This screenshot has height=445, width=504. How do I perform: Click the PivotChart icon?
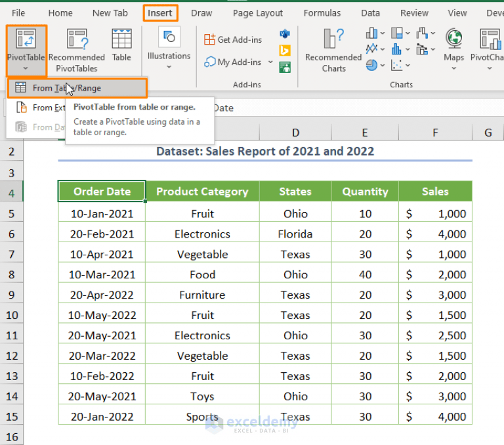[491, 39]
